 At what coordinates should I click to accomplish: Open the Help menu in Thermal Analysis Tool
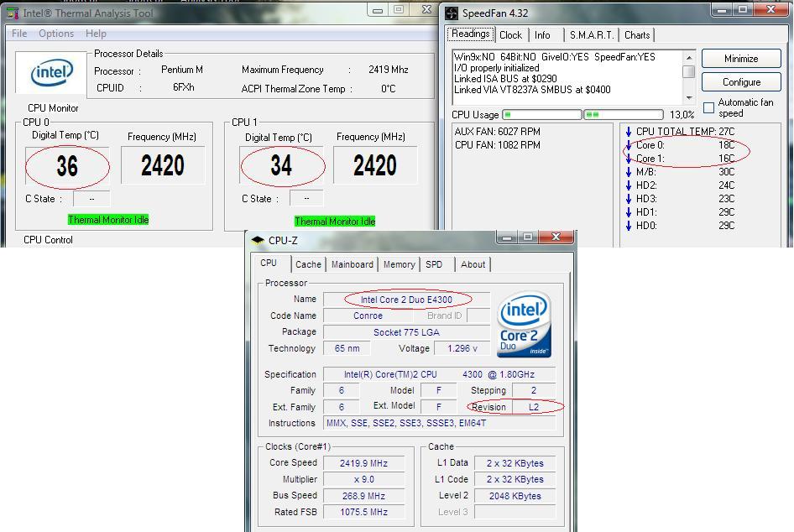click(96, 34)
